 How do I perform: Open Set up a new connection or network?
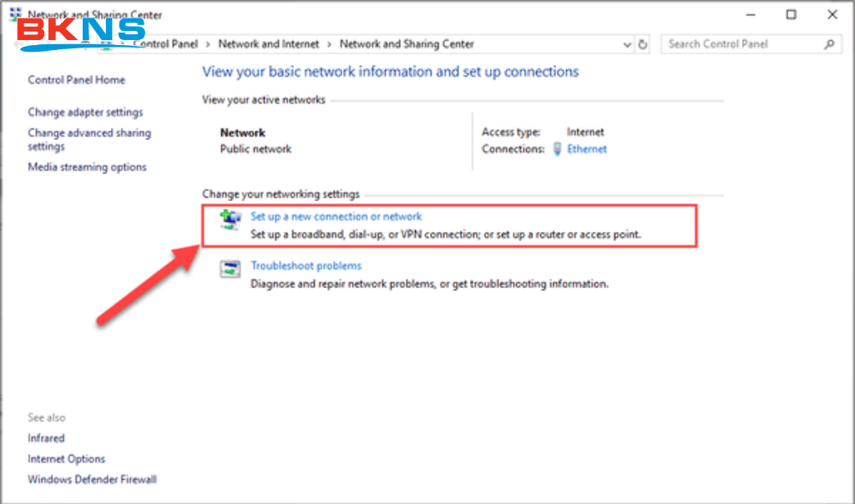click(336, 215)
